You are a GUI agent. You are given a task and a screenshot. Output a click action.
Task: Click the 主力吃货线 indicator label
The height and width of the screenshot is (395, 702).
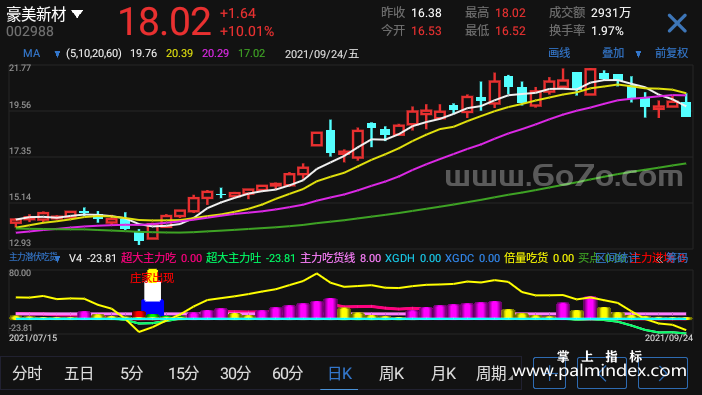click(x=327, y=258)
